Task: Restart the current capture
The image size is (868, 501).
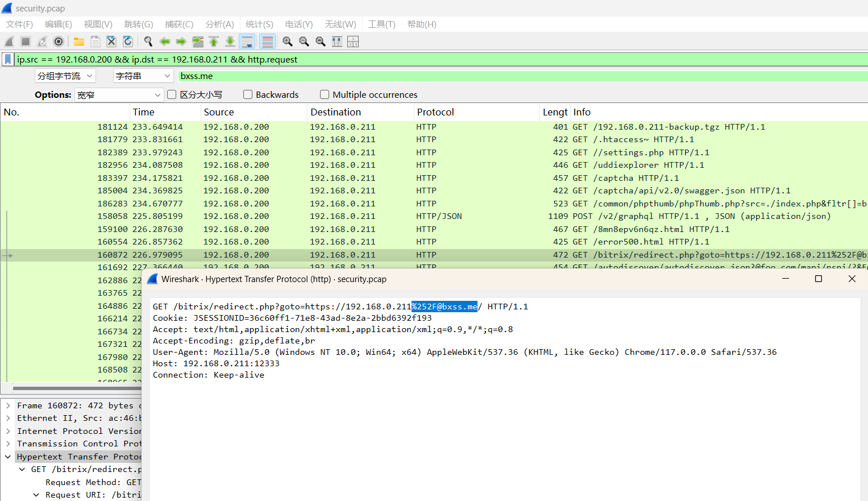Action: (42, 42)
